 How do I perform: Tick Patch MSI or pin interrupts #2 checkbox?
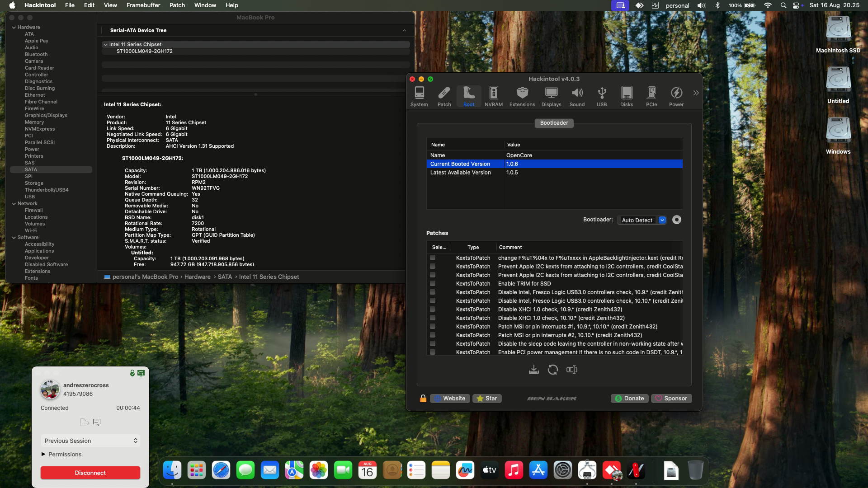click(433, 335)
